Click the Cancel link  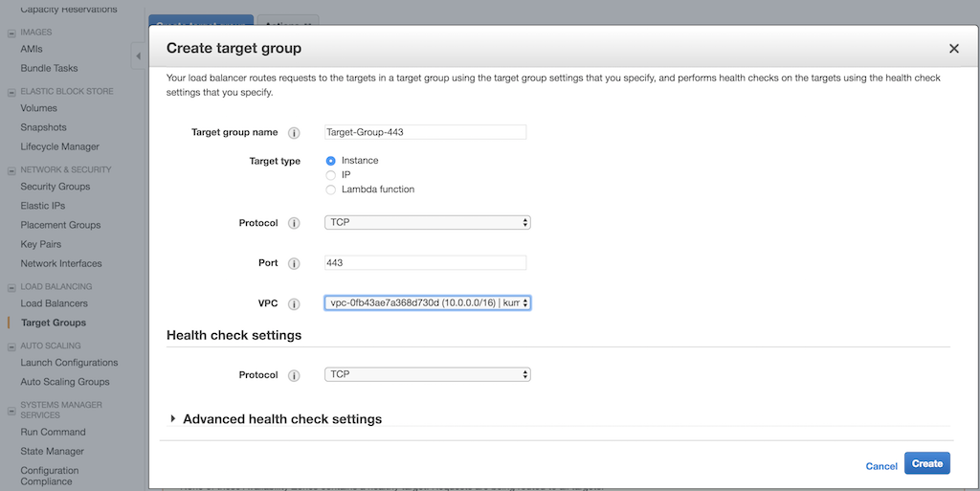(x=881, y=466)
